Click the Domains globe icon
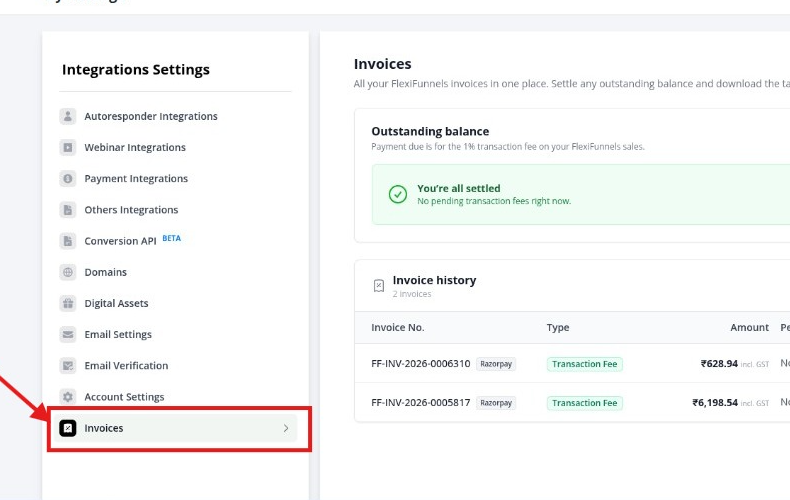Image resolution: width=790 pixels, height=500 pixels. pyautogui.click(x=68, y=273)
